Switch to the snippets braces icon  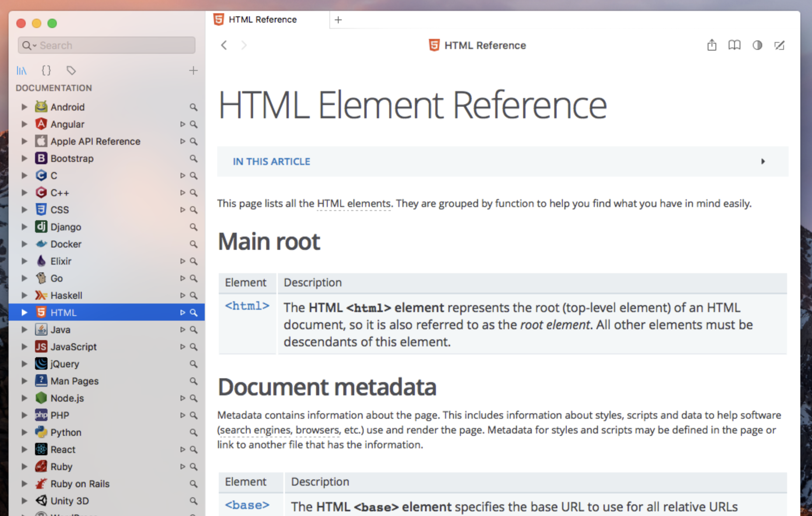46,70
